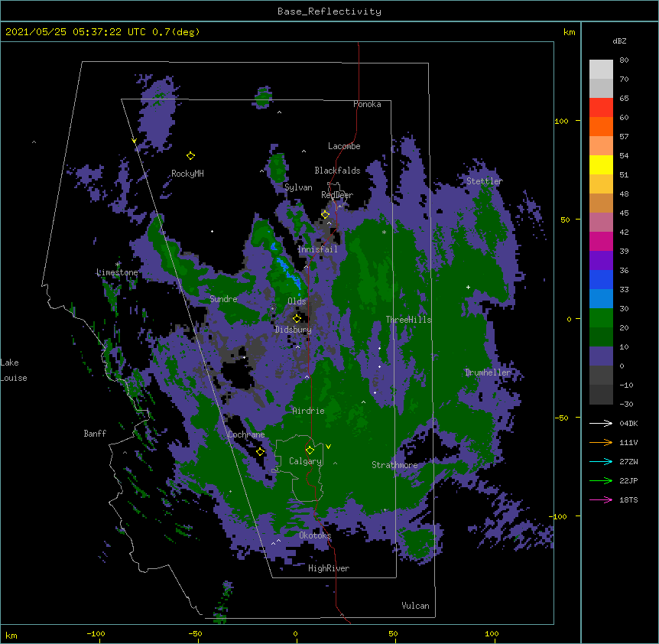
Task: Click the Vulcan label
Action: click(415, 606)
